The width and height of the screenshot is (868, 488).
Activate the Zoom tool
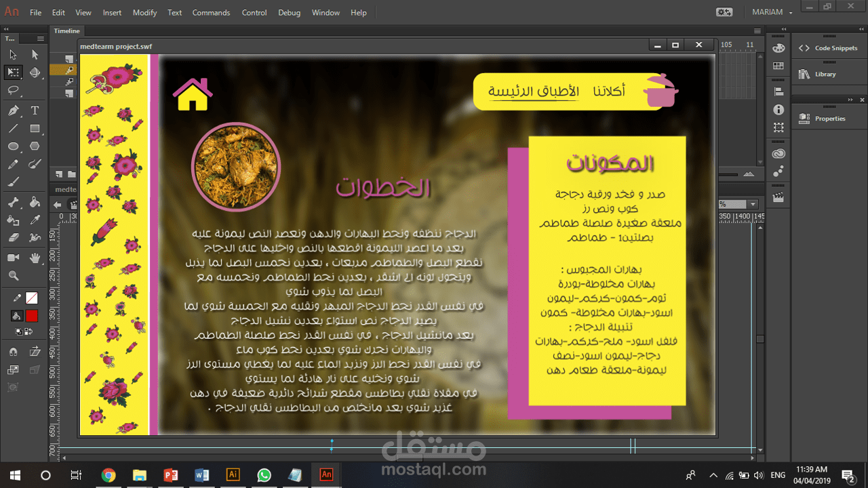(13, 274)
